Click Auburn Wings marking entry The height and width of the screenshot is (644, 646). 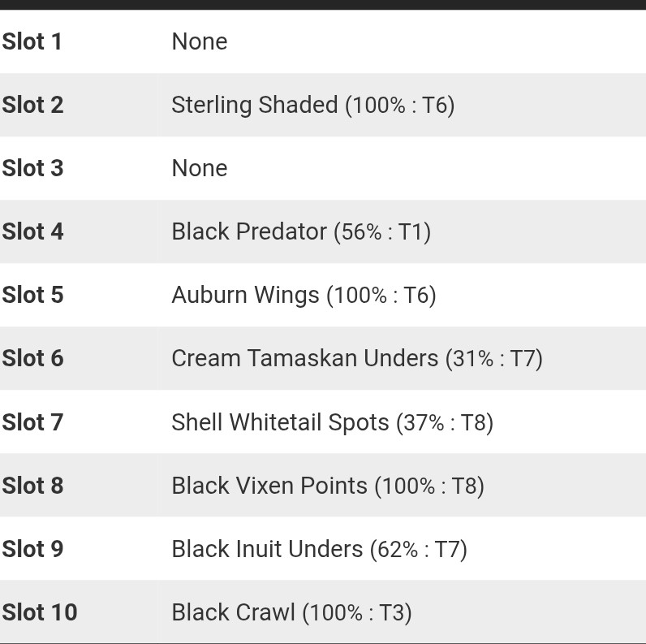[304, 296]
